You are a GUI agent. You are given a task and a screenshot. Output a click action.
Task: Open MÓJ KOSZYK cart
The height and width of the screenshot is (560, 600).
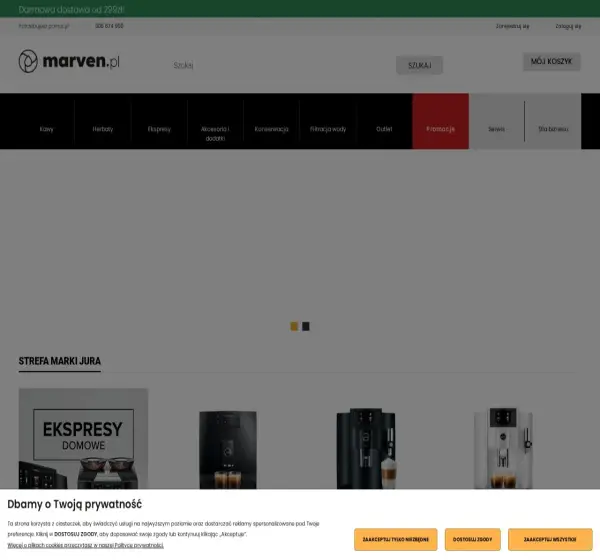551,62
